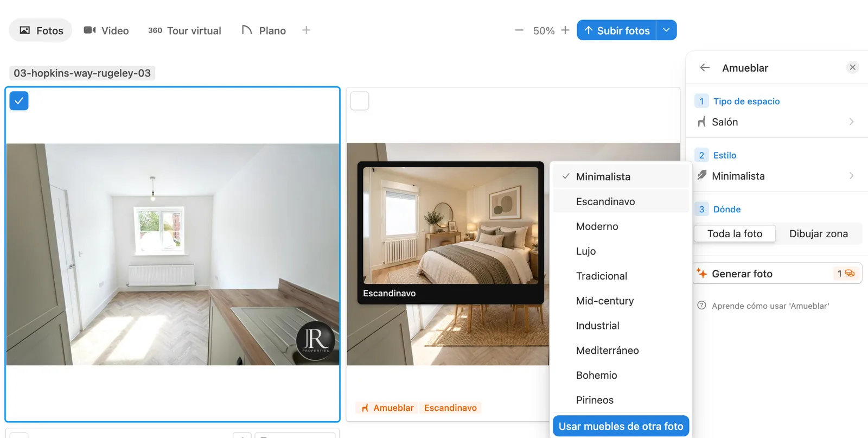Click the Dónde step heading
This screenshot has width=868, height=438.
(726, 209)
